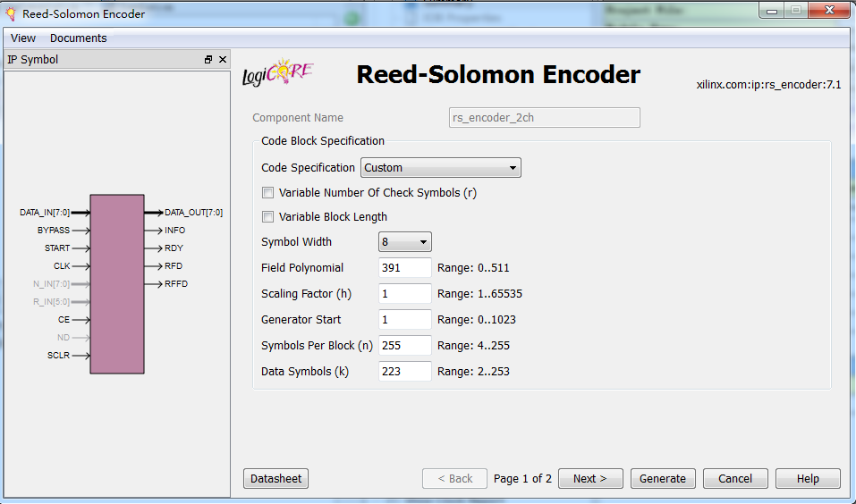Click the DATA_IN[7:0] port label
This screenshot has width=856, height=504.
(45, 212)
